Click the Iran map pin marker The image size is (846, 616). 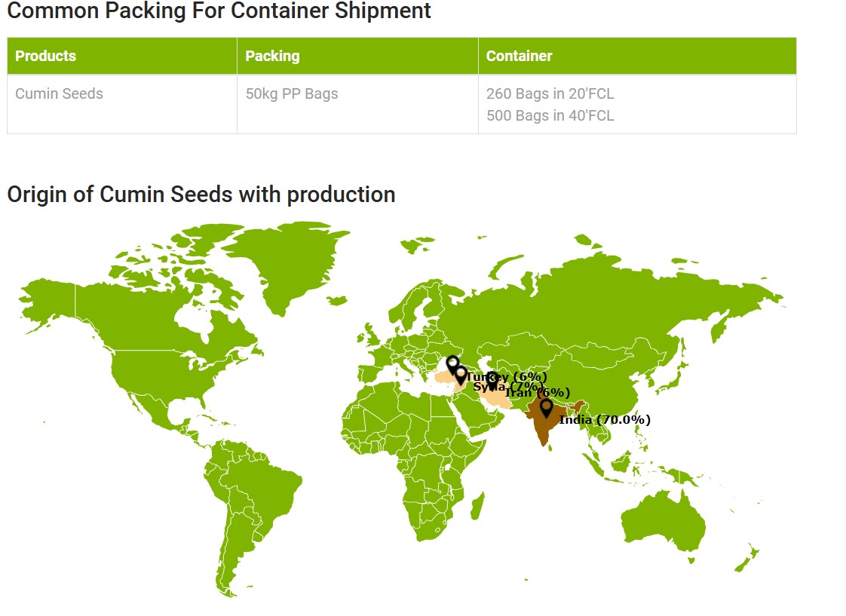[x=492, y=381]
